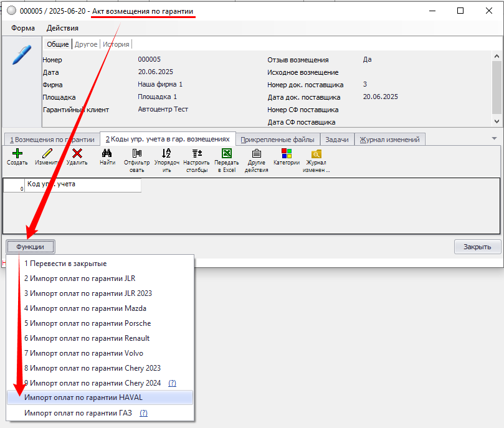Click help link beside ГАЗ import
This screenshot has width=504, height=428.
pos(143,413)
